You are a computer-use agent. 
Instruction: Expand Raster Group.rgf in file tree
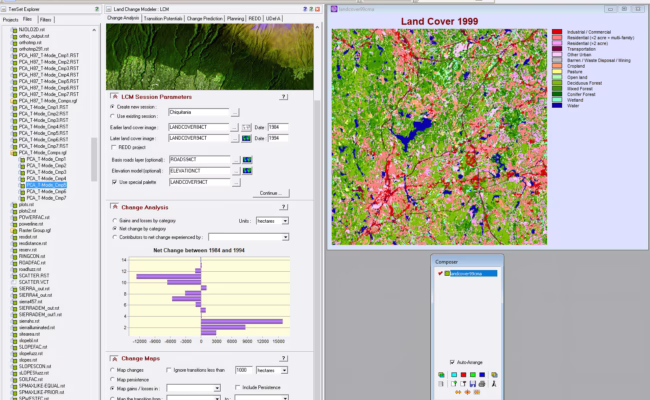click(10, 230)
